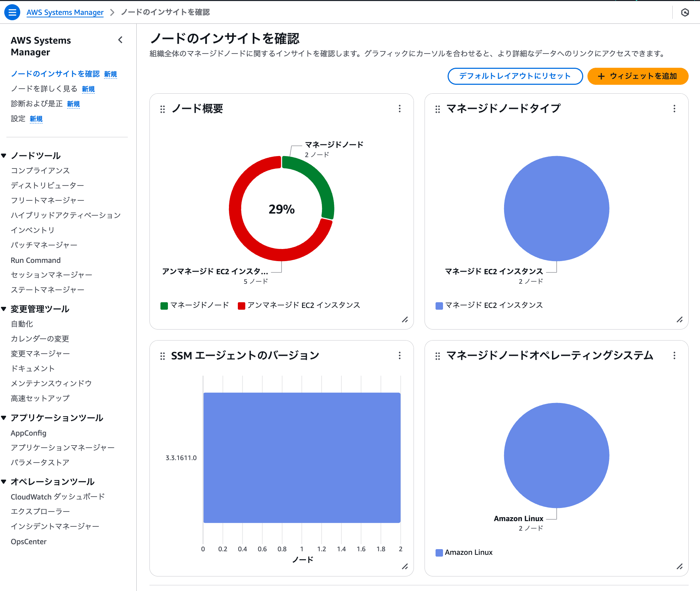Screen dimensions: 700x591
Task: Collapse the 変更管理ツール section
Action: (x=4, y=309)
